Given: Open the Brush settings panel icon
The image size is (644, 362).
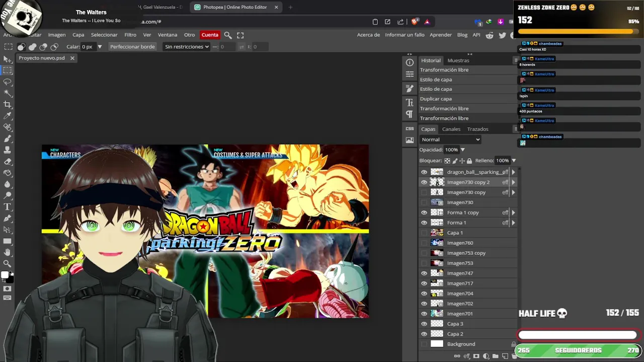Looking at the screenshot, I should pos(410,88).
